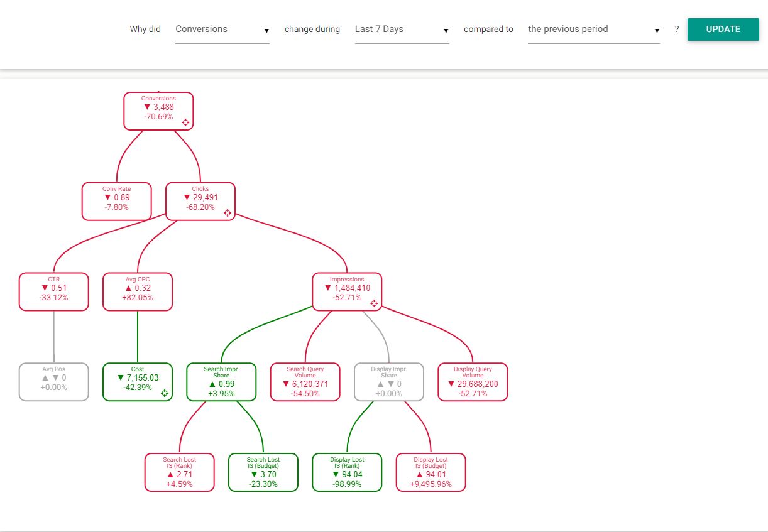Select the Display Impr. Share node
Screen dimensions: 768x532
[x=389, y=382]
